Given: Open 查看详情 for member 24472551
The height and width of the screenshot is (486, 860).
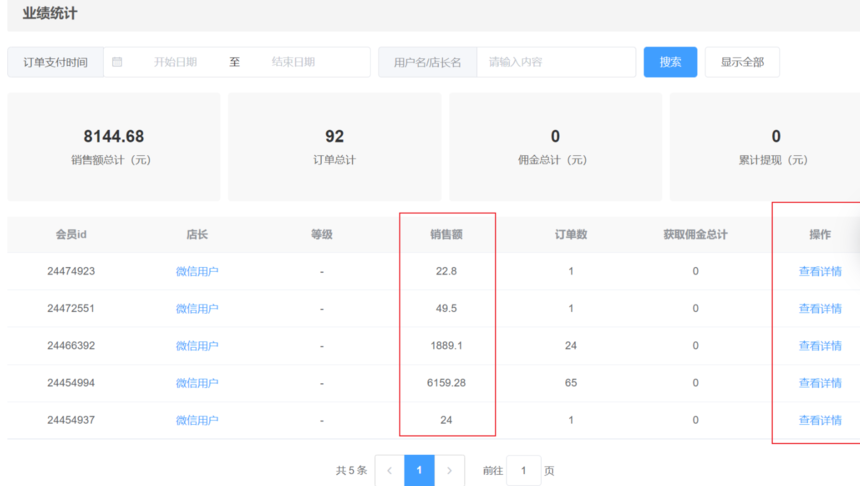Looking at the screenshot, I should click(819, 309).
